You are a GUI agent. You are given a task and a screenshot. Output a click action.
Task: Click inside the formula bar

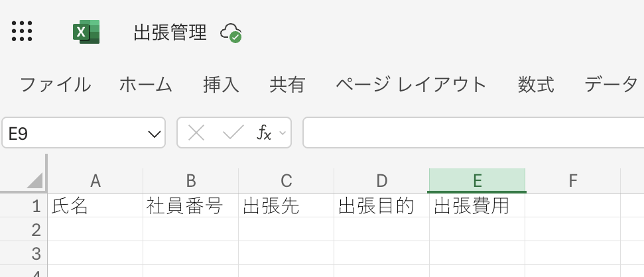click(471, 133)
